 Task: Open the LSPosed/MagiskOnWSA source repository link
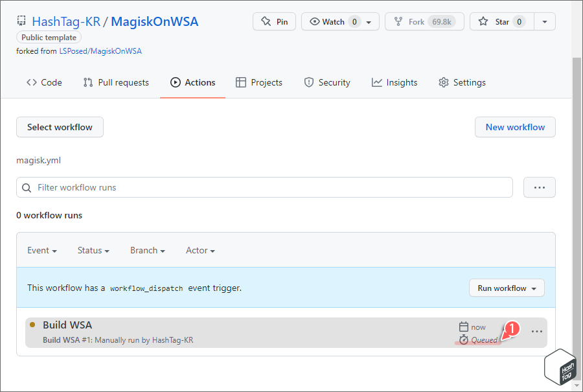100,51
